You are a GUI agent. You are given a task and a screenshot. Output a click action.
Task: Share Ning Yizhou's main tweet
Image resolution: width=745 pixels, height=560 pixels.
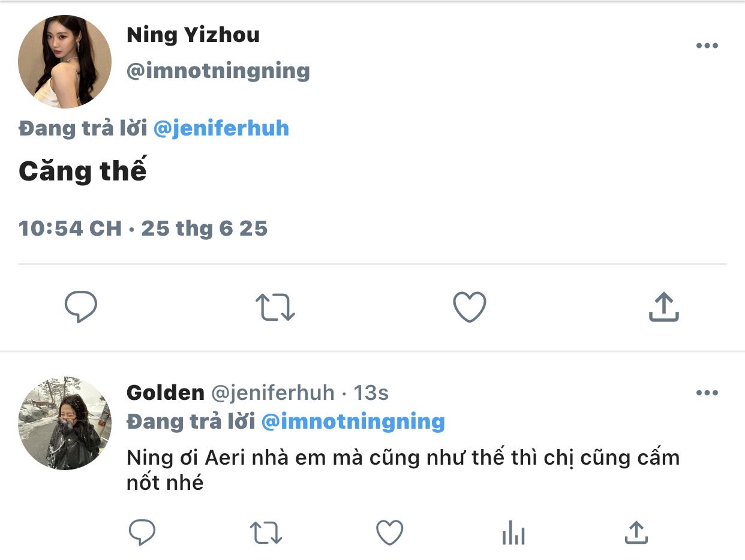click(664, 307)
